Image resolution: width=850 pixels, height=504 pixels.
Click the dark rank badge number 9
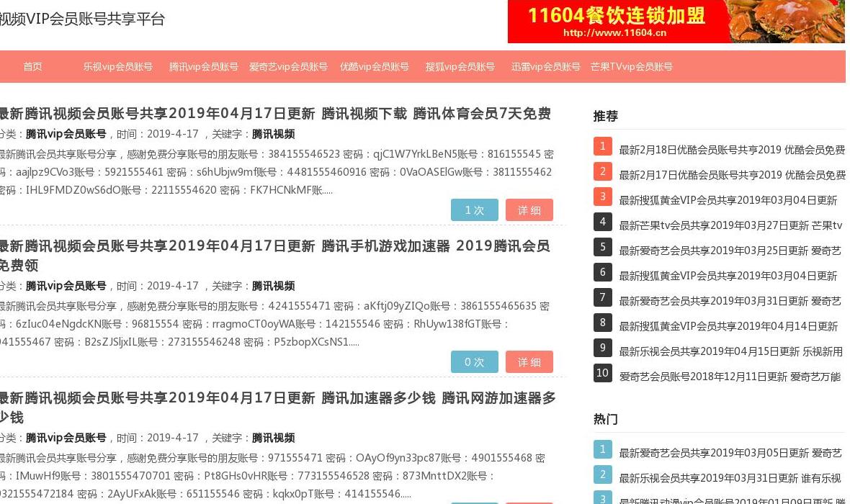click(x=603, y=348)
